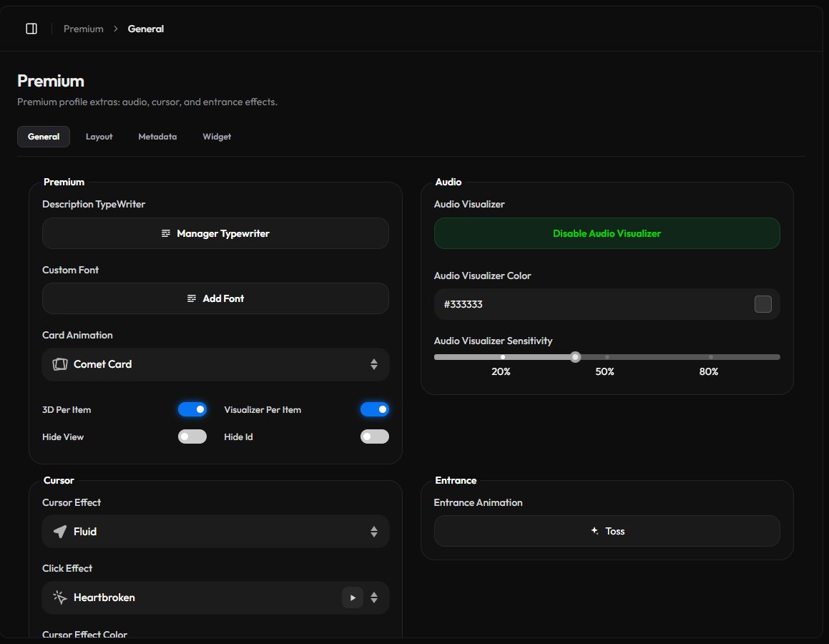The height and width of the screenshot is (644, 829).
Task: Switch to the General tab
Action: 44,137
